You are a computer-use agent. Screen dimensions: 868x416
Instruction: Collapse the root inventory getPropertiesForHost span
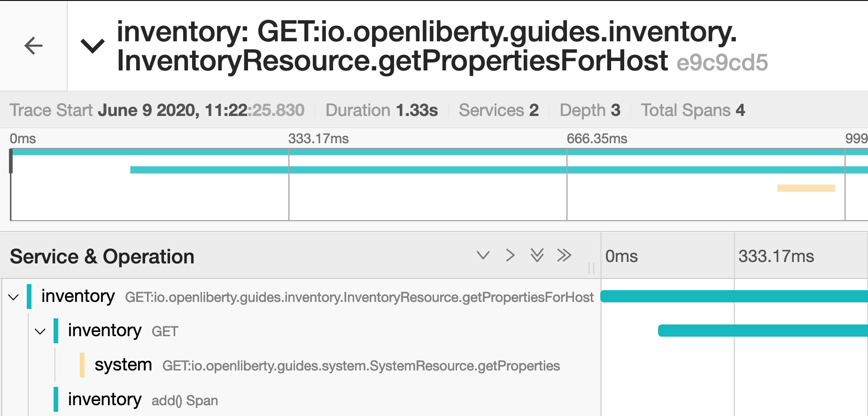tap(14, 297)
